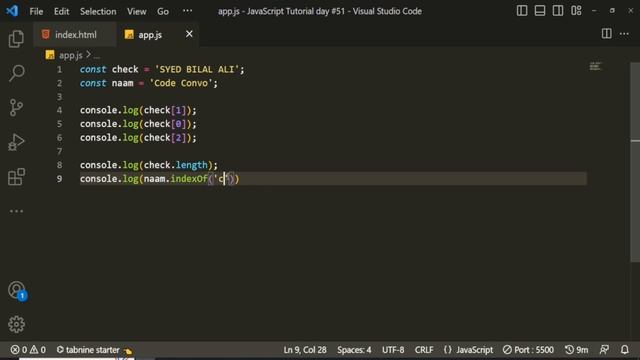
Task: Show errors and warnings in status bar
Action: (x=28, y=350)
